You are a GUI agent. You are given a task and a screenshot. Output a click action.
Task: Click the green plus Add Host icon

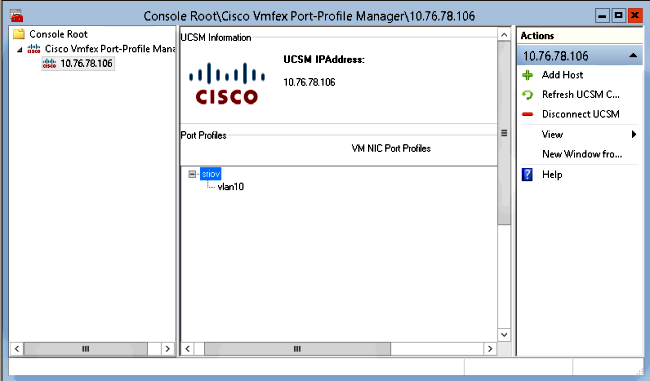[x=527, y=75]
